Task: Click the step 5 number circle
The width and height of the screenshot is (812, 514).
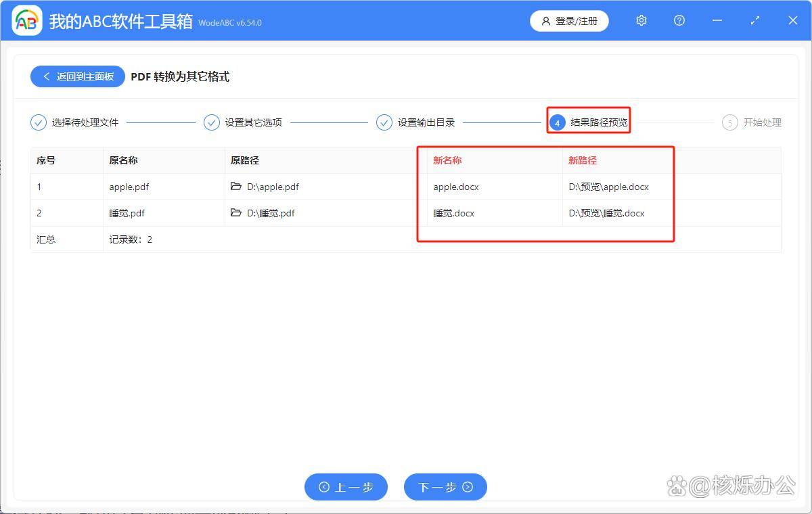Action: click(x=730, y=122)
